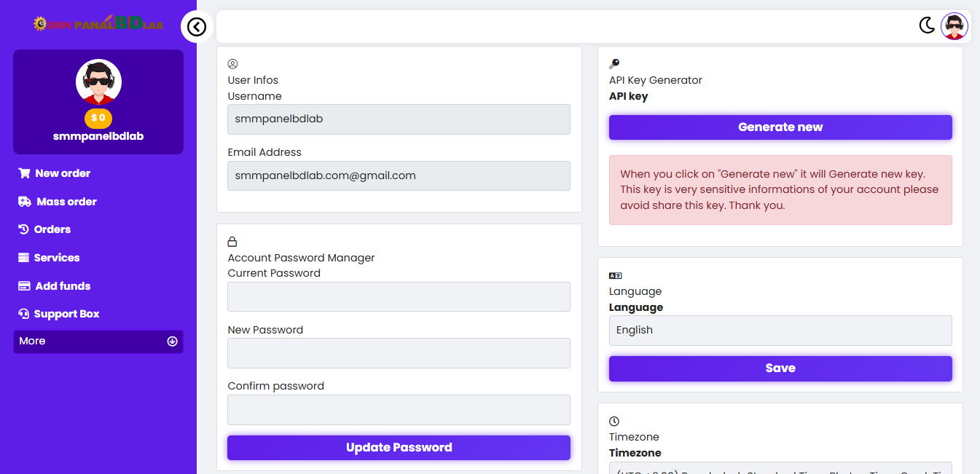The height and width of the screenshot is (474, 980).
Task: Expand the More menu in the sidebar
Action: pyautogui.click(x=98, y=341)
